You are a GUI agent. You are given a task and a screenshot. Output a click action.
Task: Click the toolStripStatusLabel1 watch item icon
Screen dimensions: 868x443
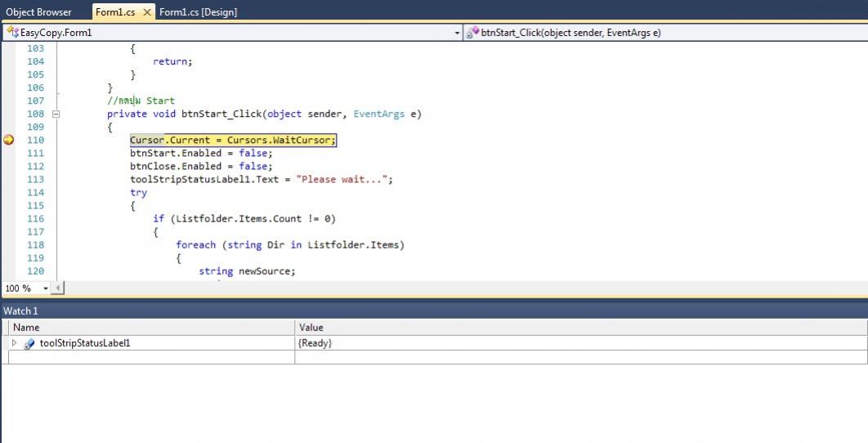29,344
